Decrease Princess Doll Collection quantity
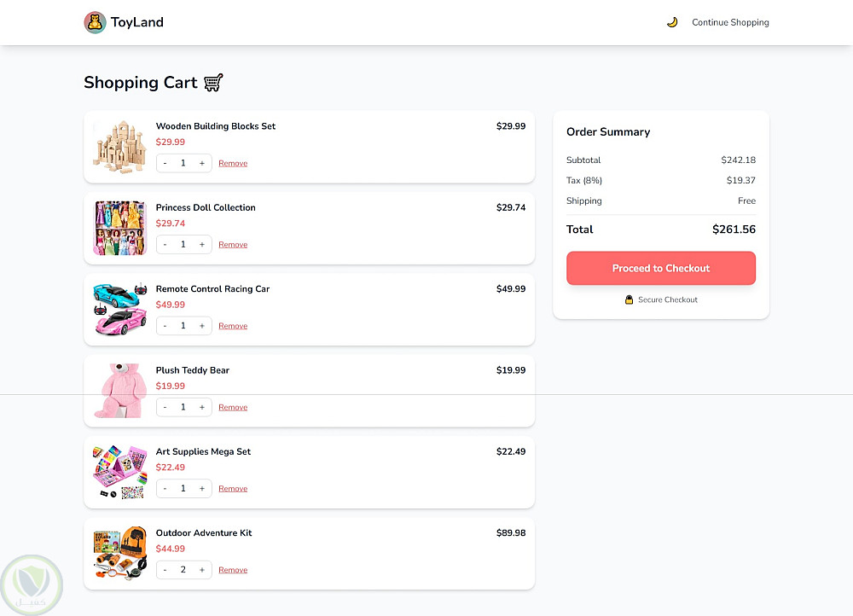This screenshot has width=853, height=616. pyautogui.click(x=165, y=245)
